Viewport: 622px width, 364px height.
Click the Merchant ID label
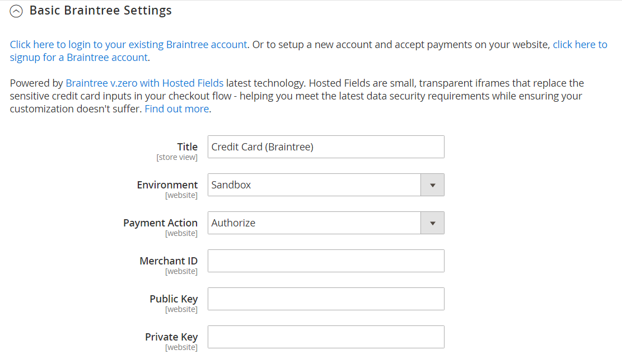169,261
